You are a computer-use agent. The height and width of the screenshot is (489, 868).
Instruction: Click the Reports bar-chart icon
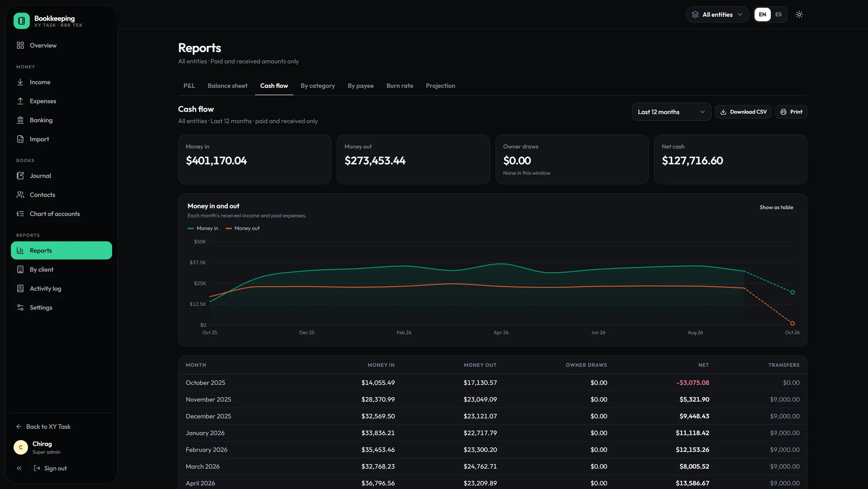point(20,251)
